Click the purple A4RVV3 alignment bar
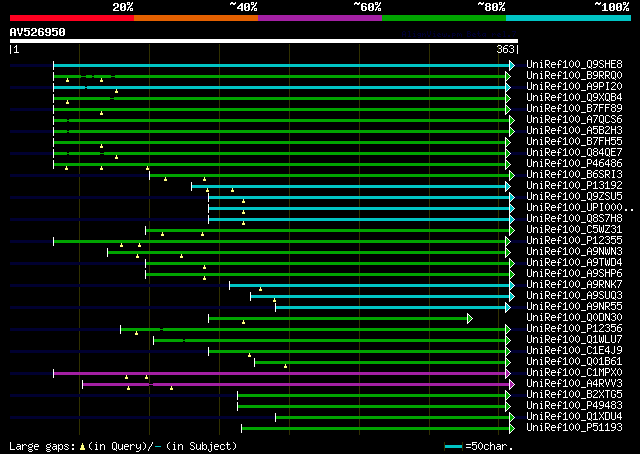Viewport: 640px width, 454px height. (296, 385)
